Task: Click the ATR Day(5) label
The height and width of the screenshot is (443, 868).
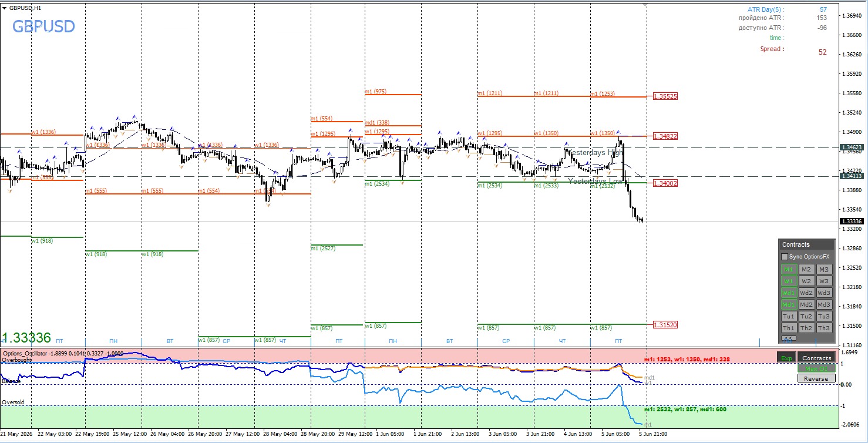Action: tap(765, 9)
